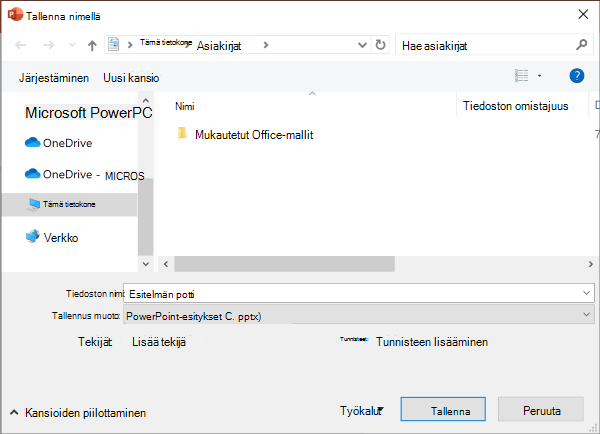Go forward with the right arrow
The width and height of the screenshot is (600, 434).
click(x=48, y=45)
